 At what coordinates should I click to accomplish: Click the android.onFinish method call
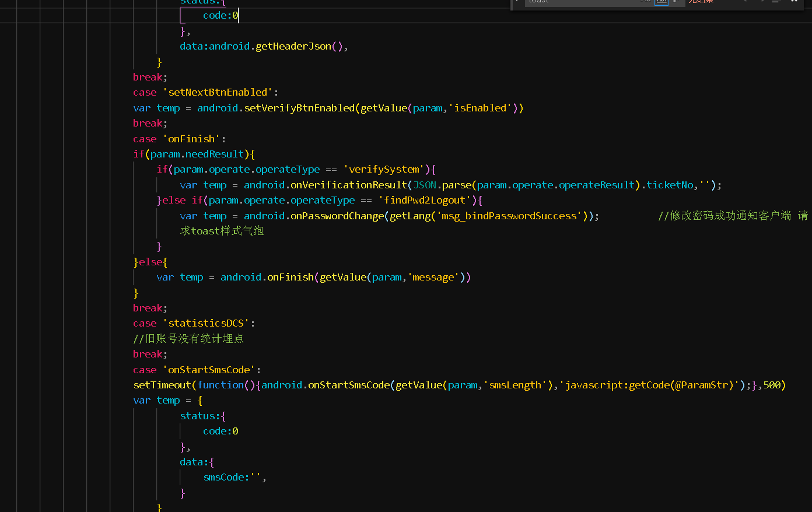click(267, 277)
